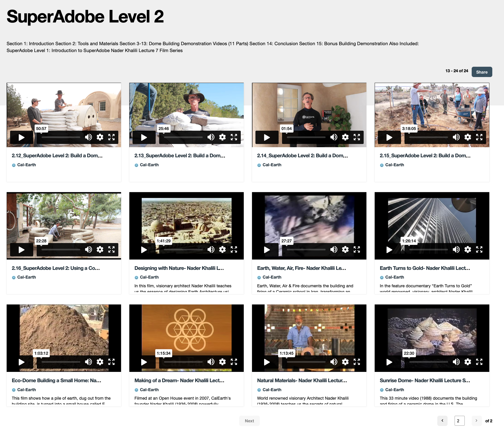504x437 pixels.
Task: Enter fullscreen on the 2.15 video
Action: [x=479, y=137]
